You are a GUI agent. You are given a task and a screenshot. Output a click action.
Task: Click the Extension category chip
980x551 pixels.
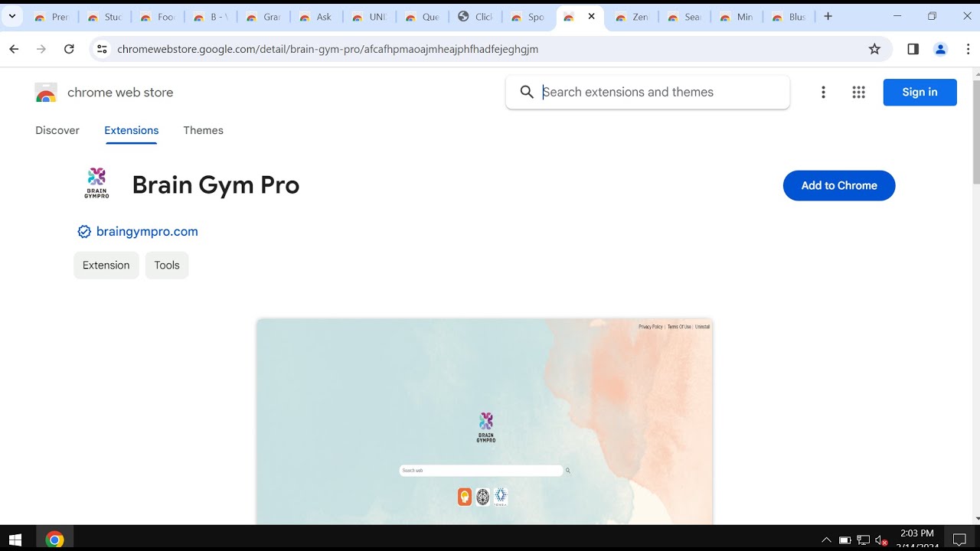pos(106,265)
